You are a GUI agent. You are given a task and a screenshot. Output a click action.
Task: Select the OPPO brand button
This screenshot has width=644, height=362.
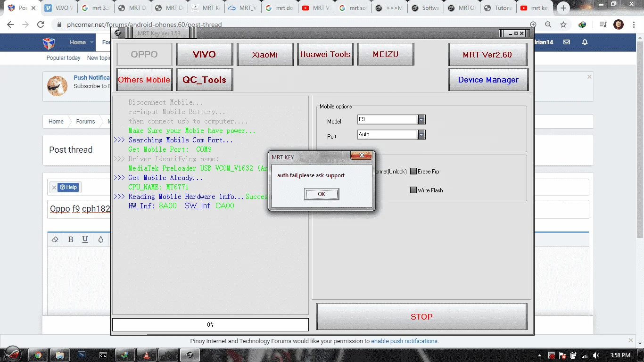click(144, 54)
